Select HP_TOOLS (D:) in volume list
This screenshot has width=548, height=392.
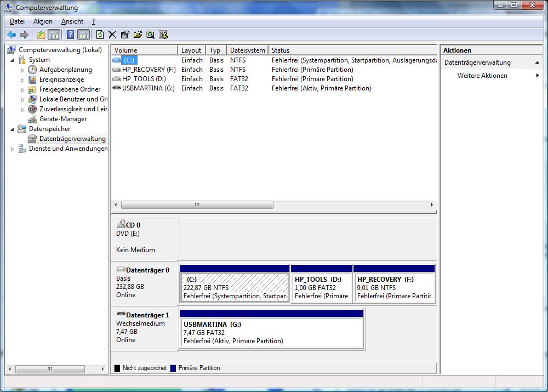(144, 79)
